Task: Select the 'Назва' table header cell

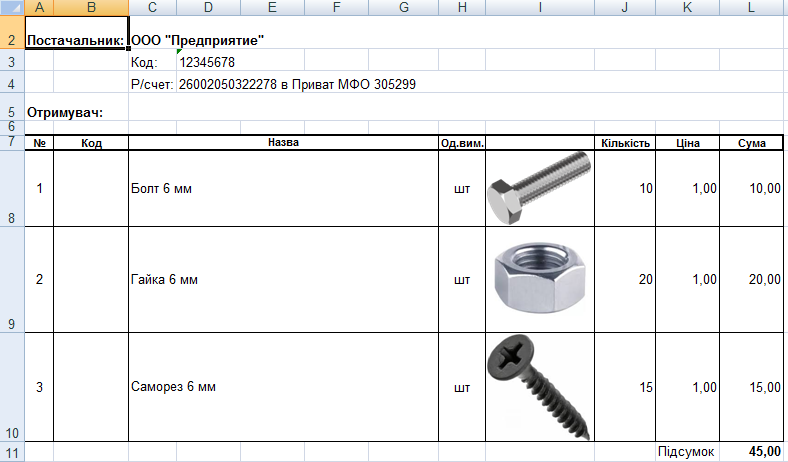Action: point(283,143)
